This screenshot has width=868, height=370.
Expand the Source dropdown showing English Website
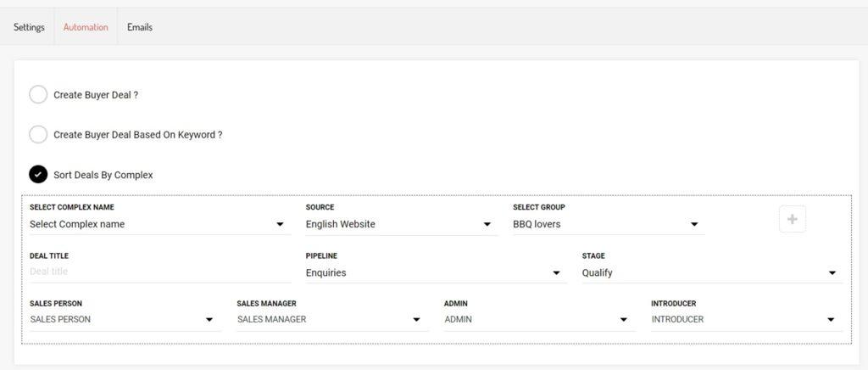[x=399, y=225]
